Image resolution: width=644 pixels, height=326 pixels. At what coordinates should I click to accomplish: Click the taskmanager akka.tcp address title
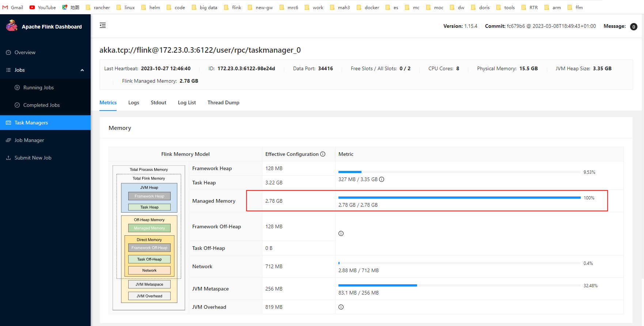[200, 50]
